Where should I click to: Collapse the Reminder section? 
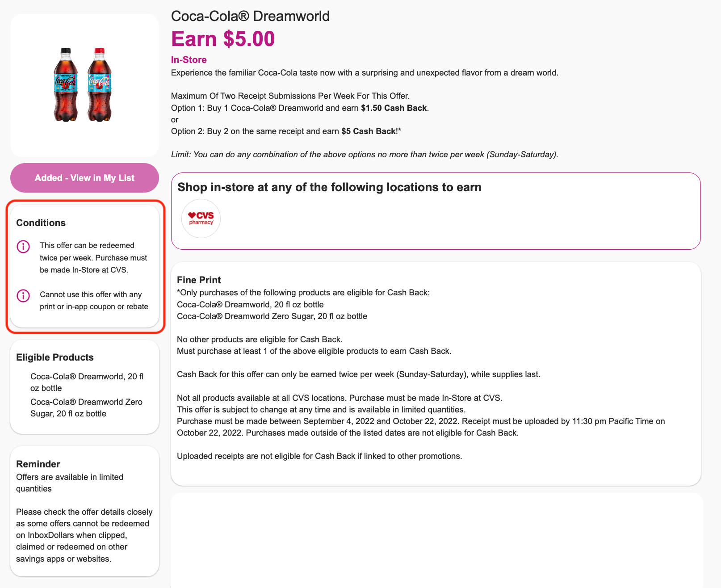click(38, 464)
